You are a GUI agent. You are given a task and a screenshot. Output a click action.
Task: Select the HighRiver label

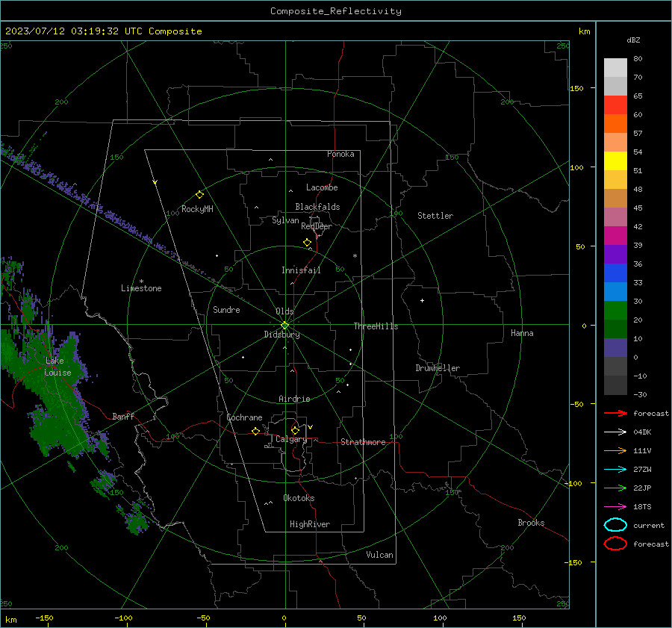[310, 524]
